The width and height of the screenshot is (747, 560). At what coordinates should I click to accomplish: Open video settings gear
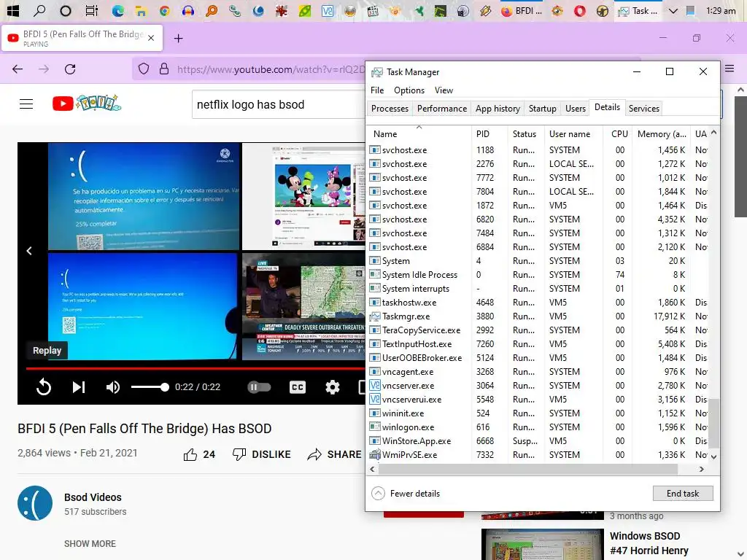coord(333,387)
